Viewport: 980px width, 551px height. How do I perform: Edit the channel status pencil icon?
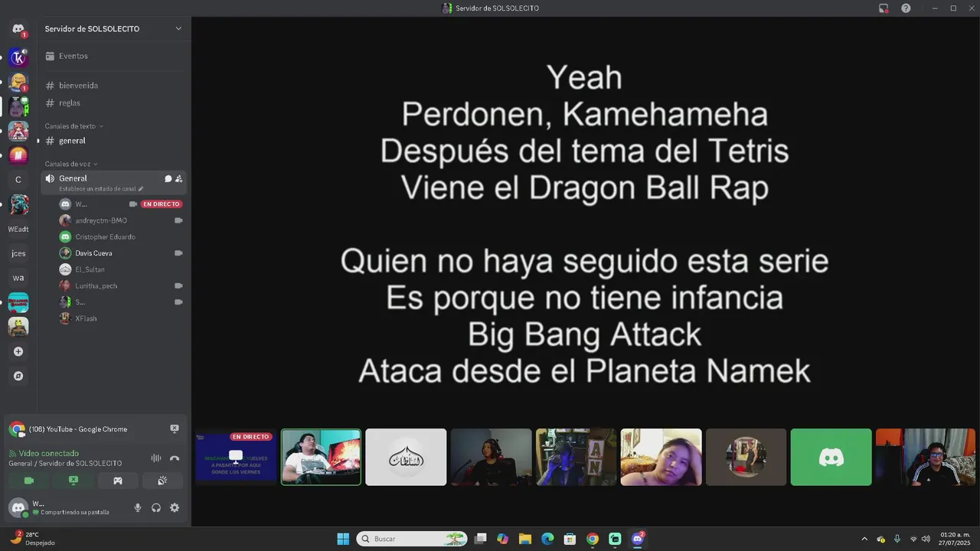pos(141,189)
